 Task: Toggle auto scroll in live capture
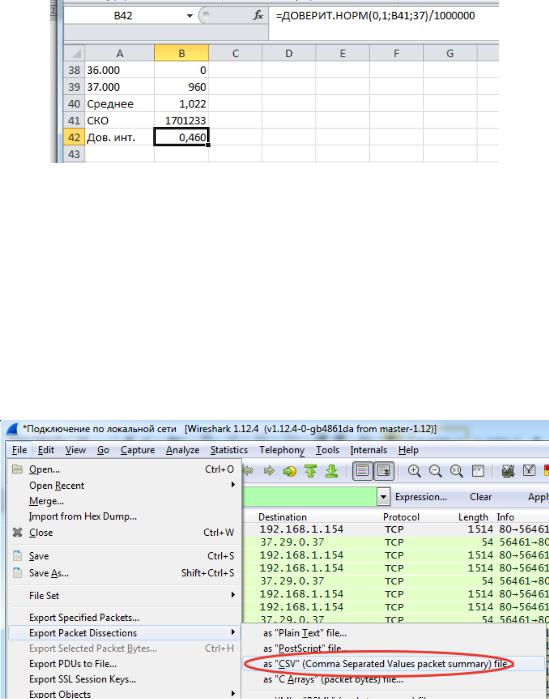383,471
